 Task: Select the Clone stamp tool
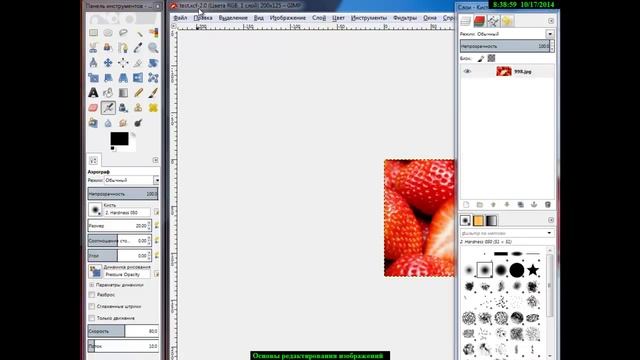click(138, 108)
